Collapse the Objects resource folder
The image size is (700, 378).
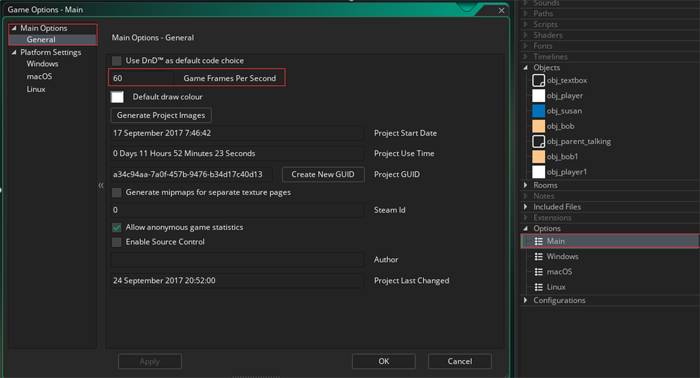click(x=525, y=67)
